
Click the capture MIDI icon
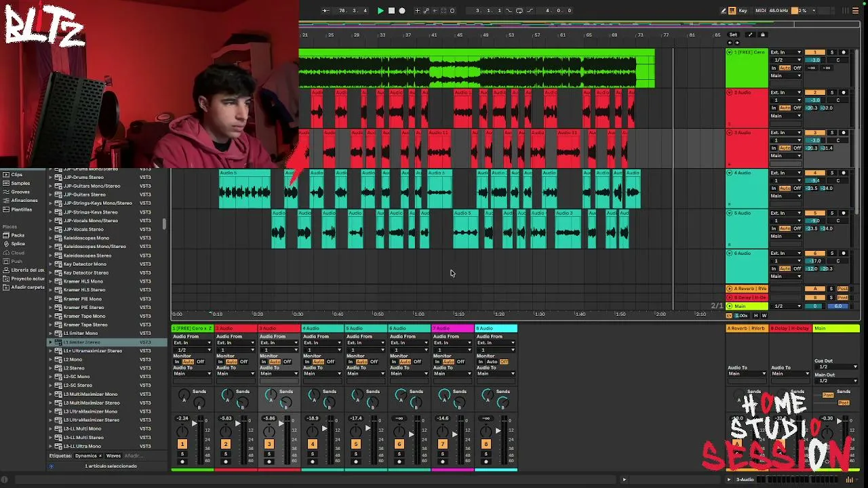[x=443, y=11]
